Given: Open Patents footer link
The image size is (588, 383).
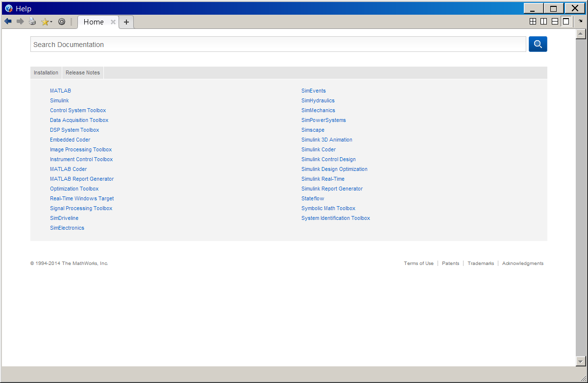Looking at the screenshot, I should point(450,263).
